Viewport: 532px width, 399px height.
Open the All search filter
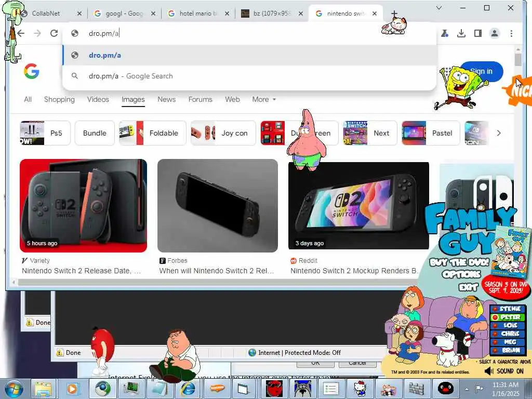tap(28, 99)
